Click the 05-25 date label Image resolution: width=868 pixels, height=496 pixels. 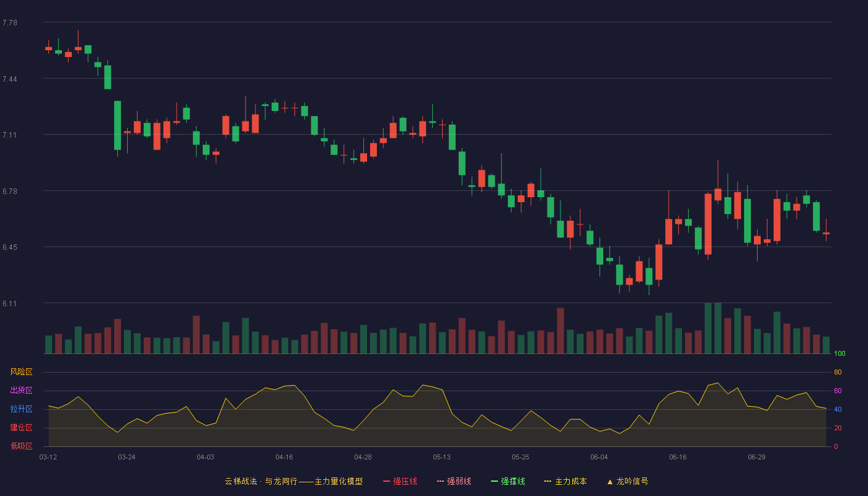(520, 457)
